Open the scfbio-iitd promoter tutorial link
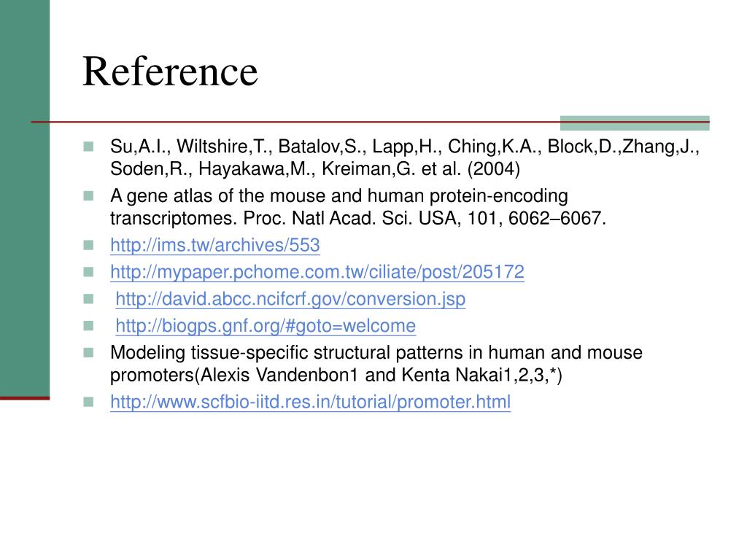The image size is (747, 560). (310, 402)
